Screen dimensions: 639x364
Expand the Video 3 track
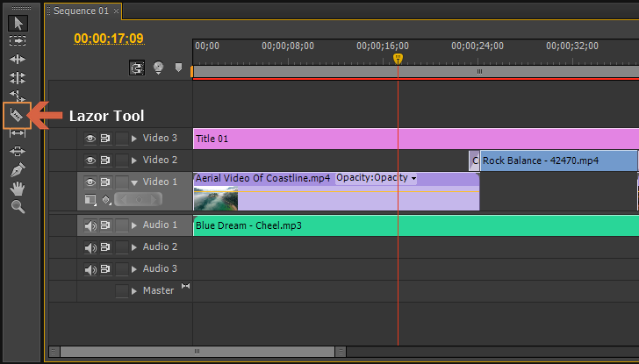134,139
